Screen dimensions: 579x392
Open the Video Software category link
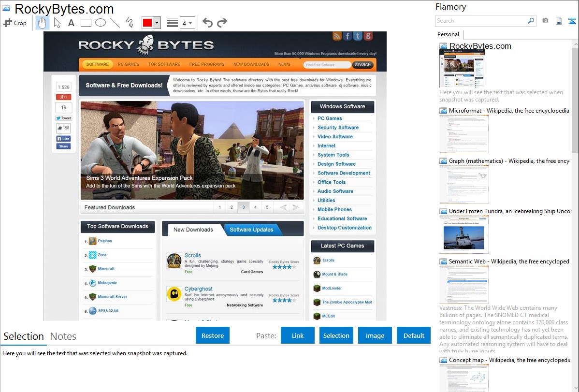pyautogui.click(x=335, y=136)
